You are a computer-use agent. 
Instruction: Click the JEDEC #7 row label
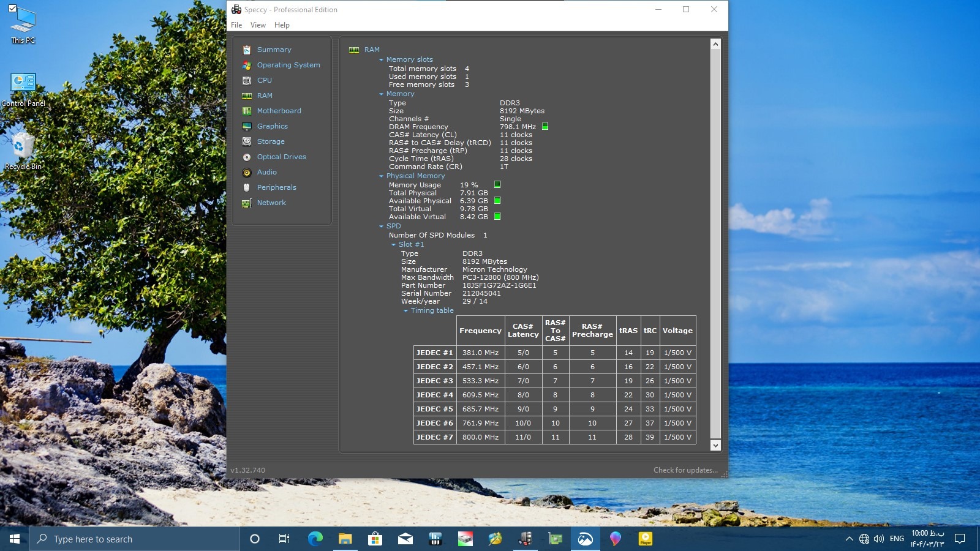point(435,437)
